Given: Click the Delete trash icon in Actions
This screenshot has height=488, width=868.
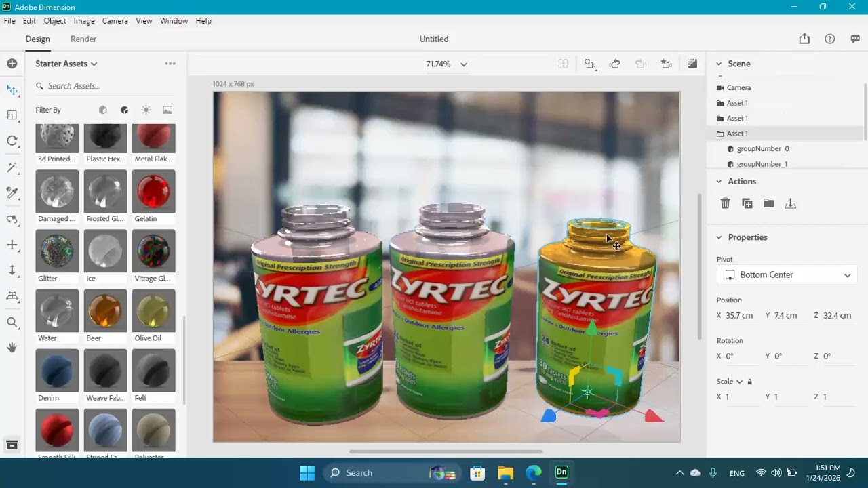Looking at the screenshot, I should click(x=725, y=203).
